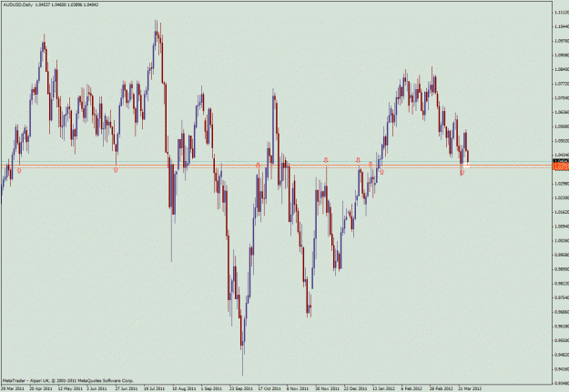The image size is (569, 392).
Task: Select the red down-arrow marker near 17 Oct 2011
Action: [258, 165]
